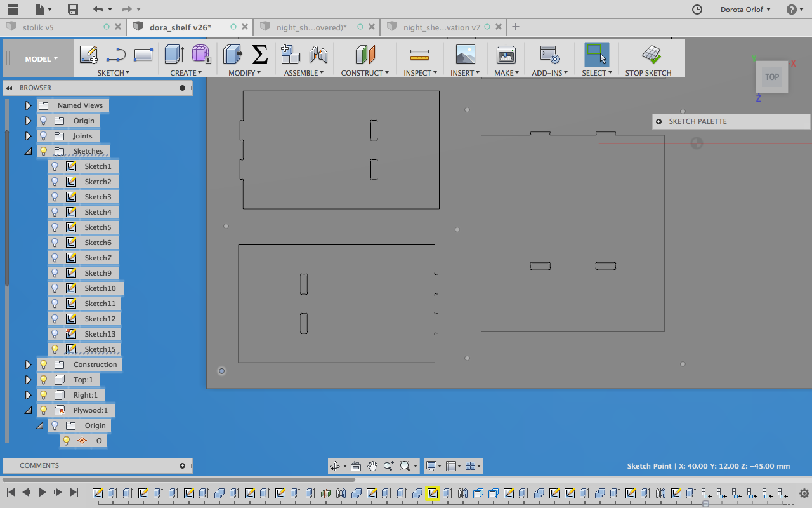
Task: Expand the Sketch Palette panel
Action: [x=658, y=121]
